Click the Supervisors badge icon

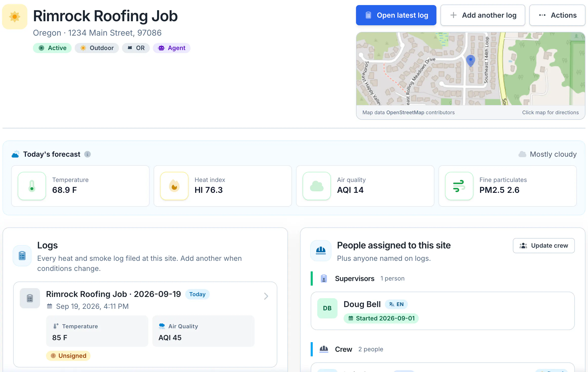point(324,278)
